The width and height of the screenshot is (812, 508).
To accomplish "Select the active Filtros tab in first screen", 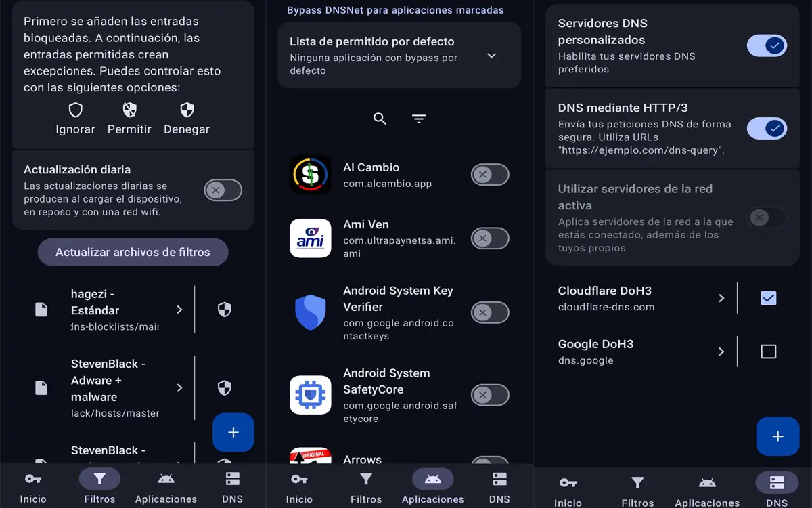I will tap(99, 487).
